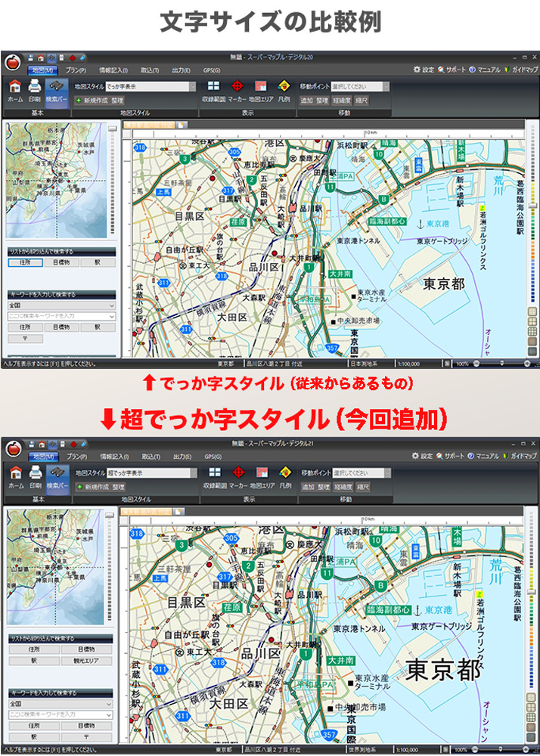This screenshot has width=540, height=756.
Task: Click the 〒 postal code button in デジタル21
Action: (87, 736)
